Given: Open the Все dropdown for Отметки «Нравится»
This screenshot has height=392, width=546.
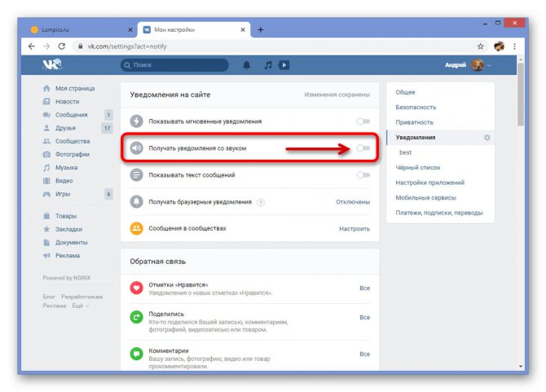Looking at the screenshot, I should (x=364, y=288).
